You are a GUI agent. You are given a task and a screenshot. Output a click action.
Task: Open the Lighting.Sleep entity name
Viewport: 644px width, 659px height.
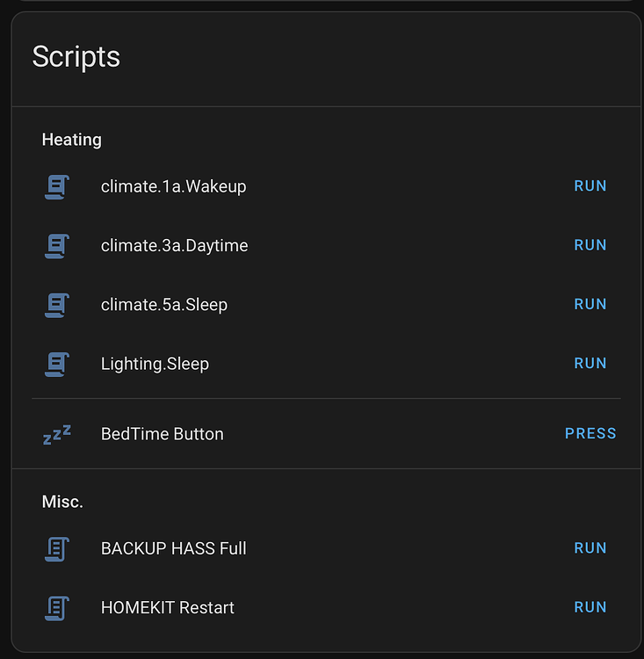tap(155, 364)
